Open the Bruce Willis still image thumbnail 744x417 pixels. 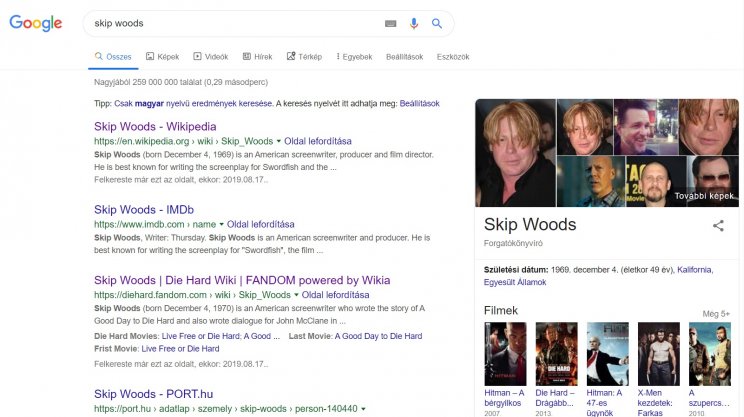click(x=590, y=182)
